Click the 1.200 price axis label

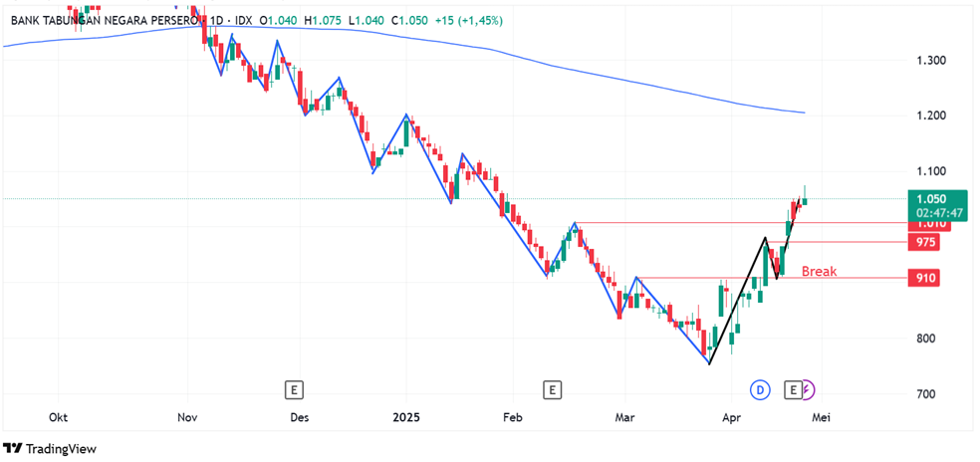pos(929,116)
